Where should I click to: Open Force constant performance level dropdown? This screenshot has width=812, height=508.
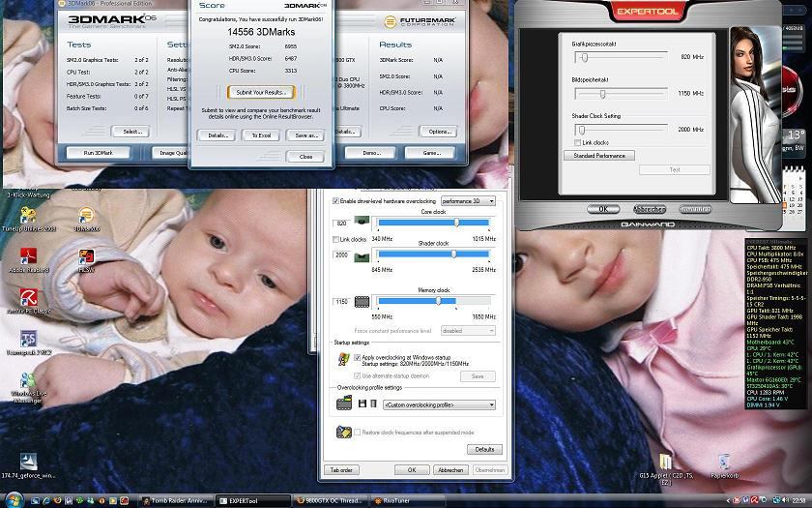click(x=468, y=330)
